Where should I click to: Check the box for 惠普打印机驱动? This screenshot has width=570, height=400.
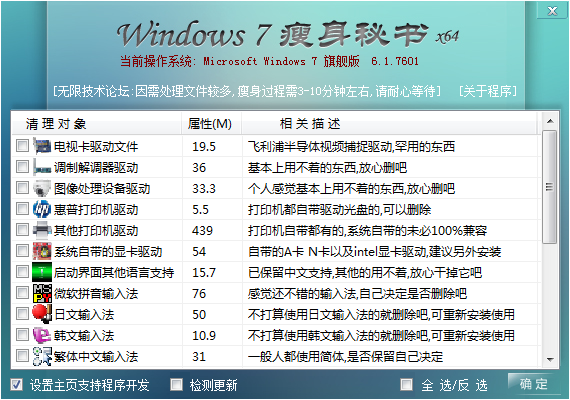(x=23, y=209)
